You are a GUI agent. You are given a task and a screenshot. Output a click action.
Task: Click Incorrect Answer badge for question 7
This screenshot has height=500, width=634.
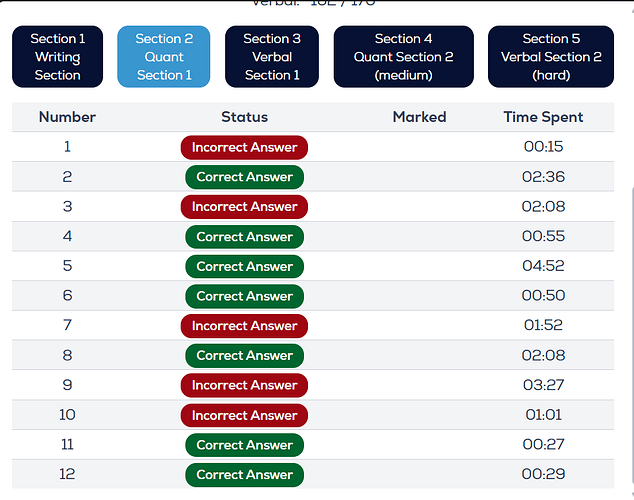pos(244,326)
